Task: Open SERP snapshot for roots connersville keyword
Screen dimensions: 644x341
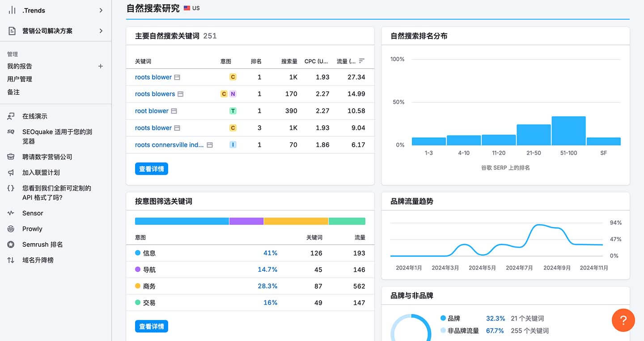Action: click(x=210, y=145)
